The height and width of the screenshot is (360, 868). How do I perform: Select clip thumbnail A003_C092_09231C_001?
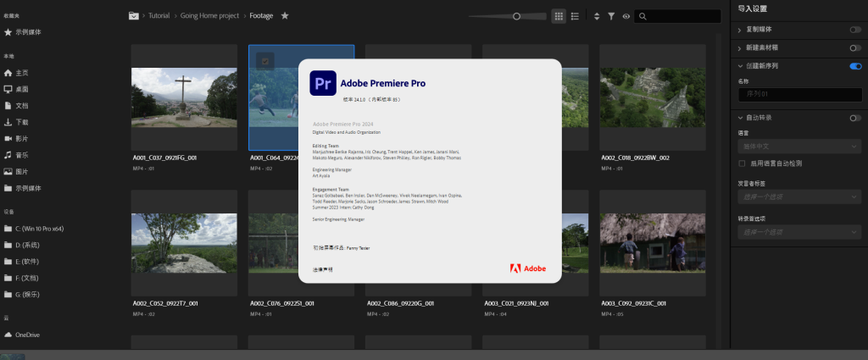pyautogui.click(x=653, y=243)
